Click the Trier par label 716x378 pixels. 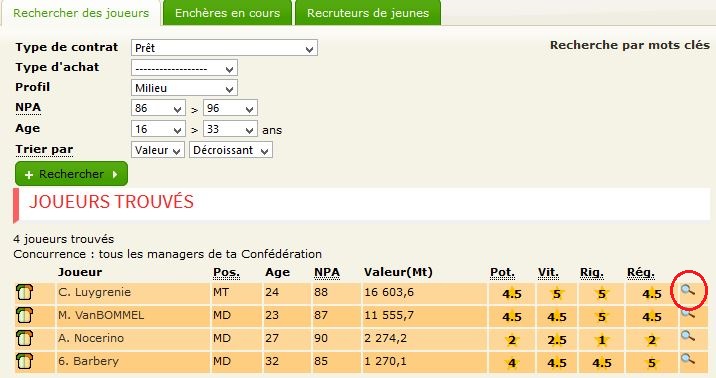click(x=44, y=150)
